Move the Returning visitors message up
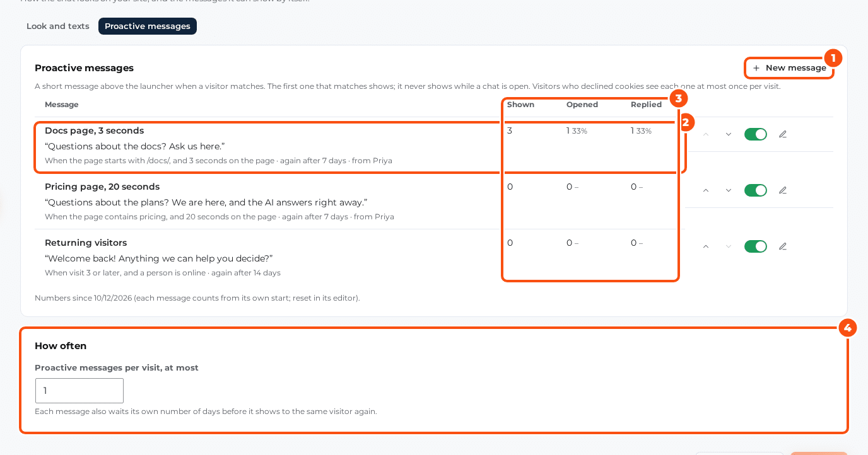The width and height of the screenshot is (868, 455). 706,246
